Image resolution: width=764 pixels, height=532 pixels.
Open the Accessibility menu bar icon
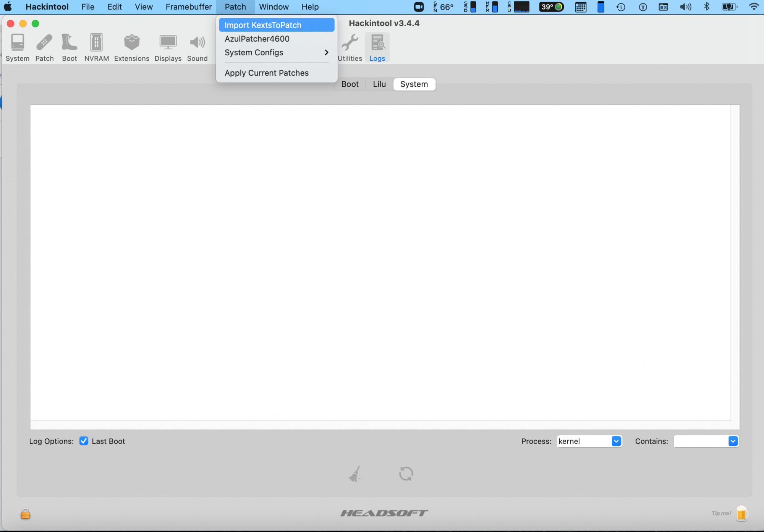643,7
